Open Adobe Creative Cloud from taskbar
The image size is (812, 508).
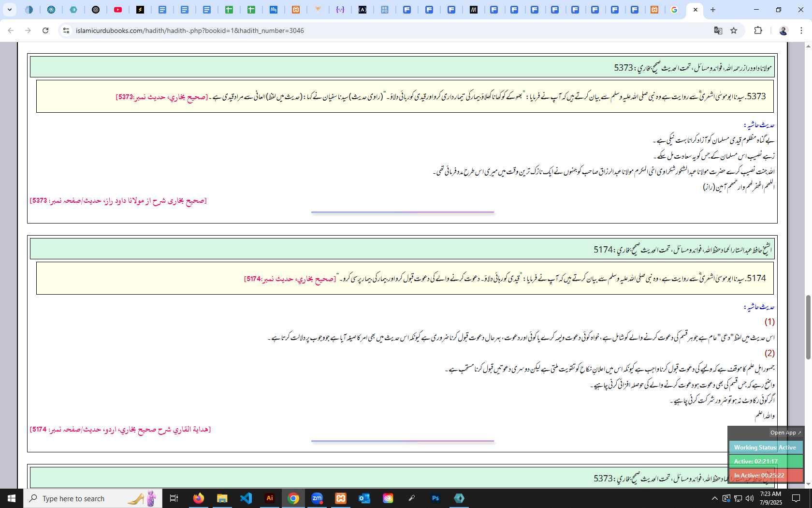(x=388, y=498)
